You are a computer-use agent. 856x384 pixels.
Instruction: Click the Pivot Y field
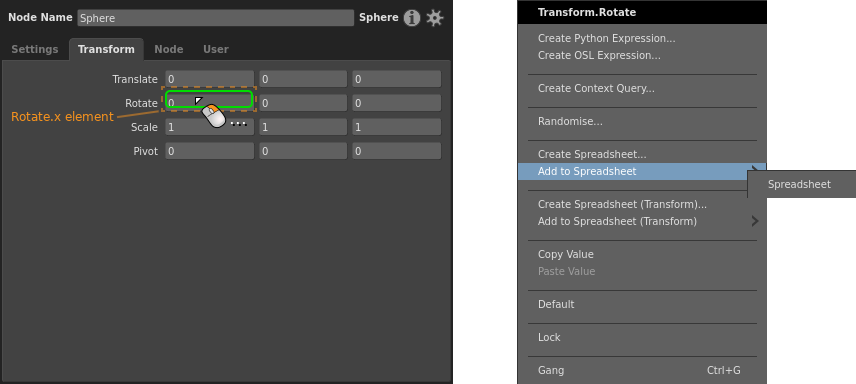(303, 151)
